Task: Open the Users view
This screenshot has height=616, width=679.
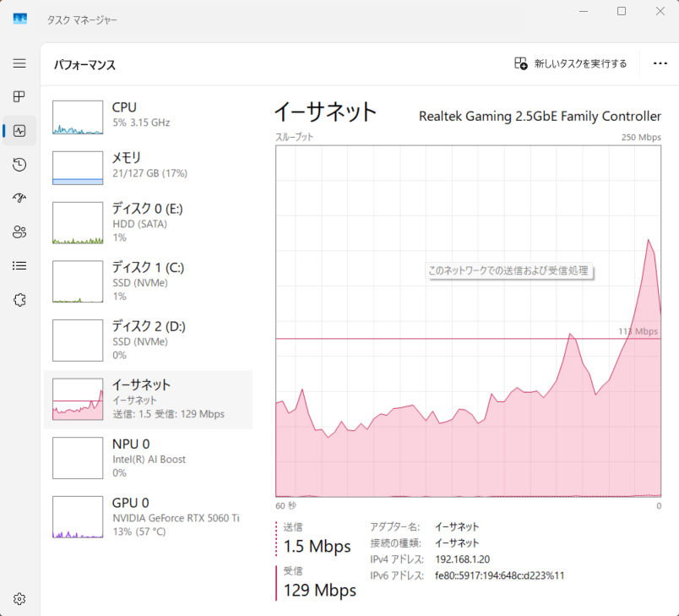Action: point(19,232)
